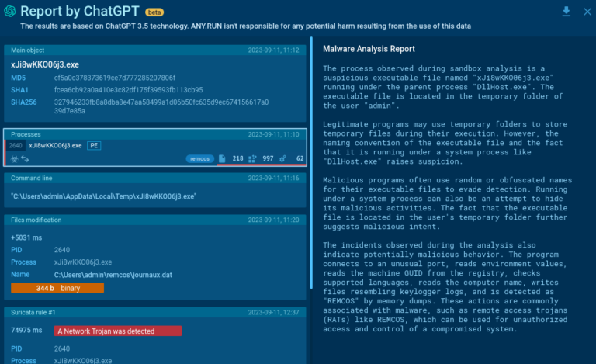Click the modules icon beside 997
The width and height of the screenshot is (596, 364).
tap(252, 158)
